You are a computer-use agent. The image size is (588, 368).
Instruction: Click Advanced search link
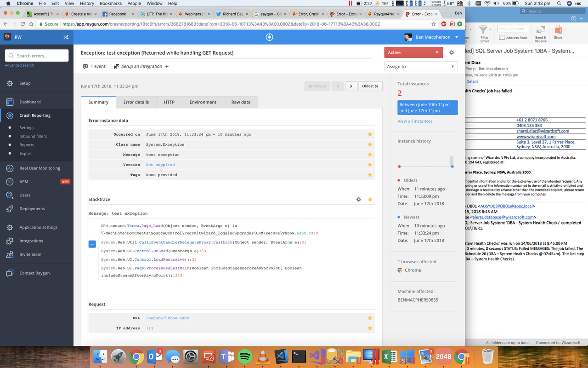[x=19, y=65]
